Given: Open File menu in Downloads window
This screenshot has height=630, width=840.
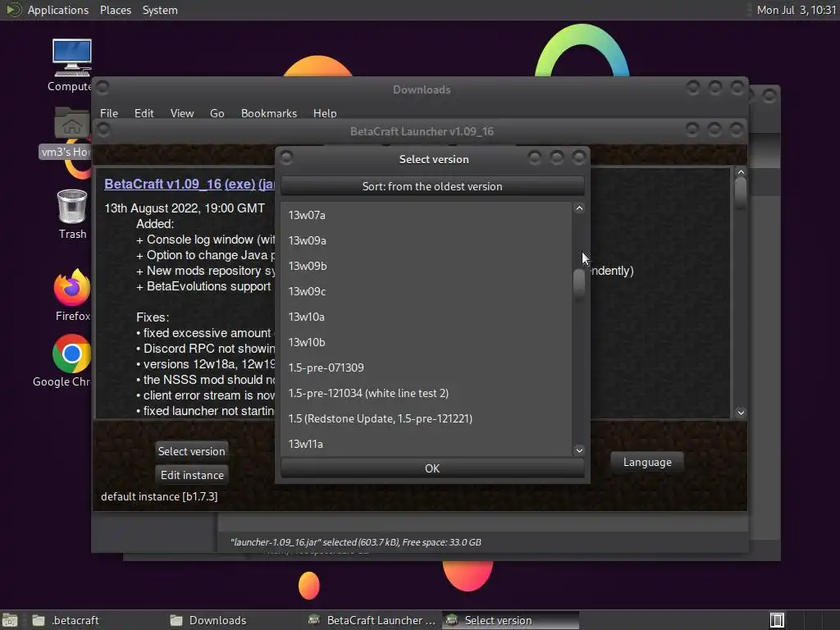Looking at the screenshot, I should tap(109, 113).
